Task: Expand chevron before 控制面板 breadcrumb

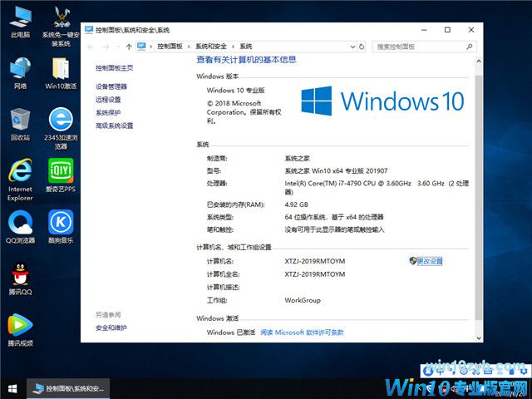Action: (150, 47)
